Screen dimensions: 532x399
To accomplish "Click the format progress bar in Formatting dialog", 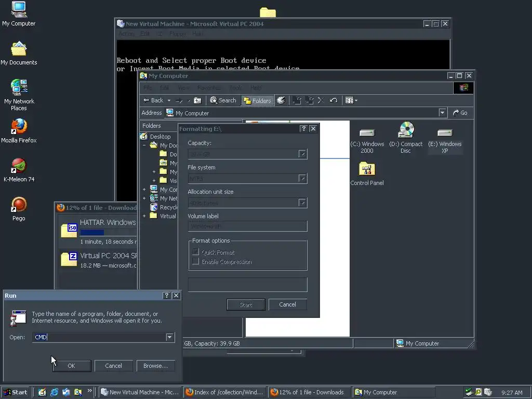I will 248,284.
